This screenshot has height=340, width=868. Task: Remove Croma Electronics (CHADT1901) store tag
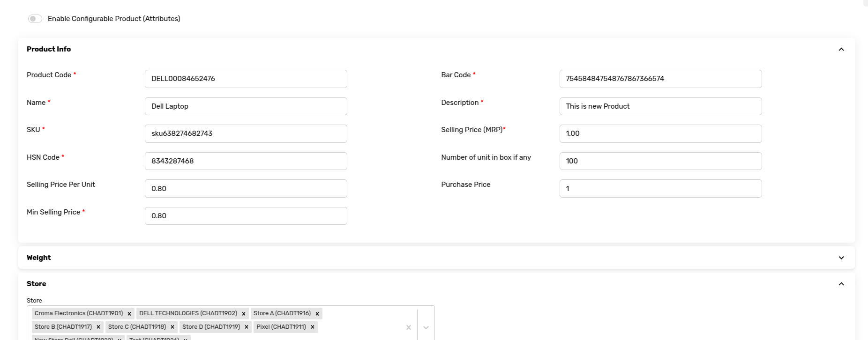click(129, 314)
